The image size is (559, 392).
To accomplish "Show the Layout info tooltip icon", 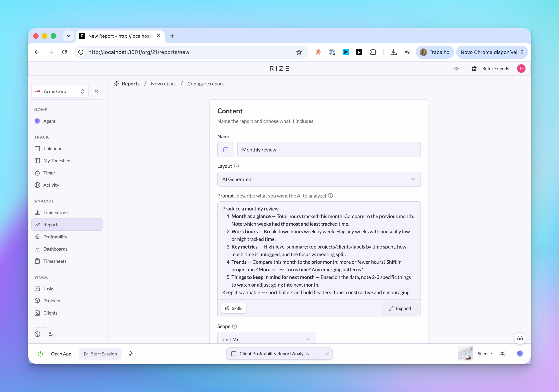I will [x=236, y=166].
